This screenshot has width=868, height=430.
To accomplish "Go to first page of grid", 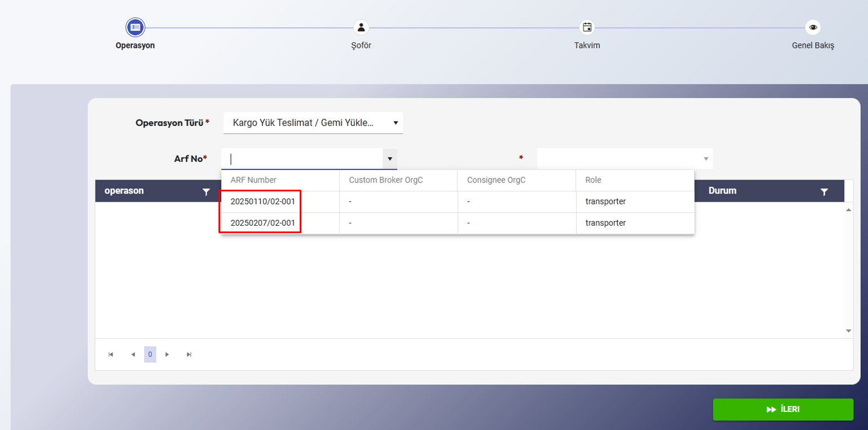I will tap(111, 355).
